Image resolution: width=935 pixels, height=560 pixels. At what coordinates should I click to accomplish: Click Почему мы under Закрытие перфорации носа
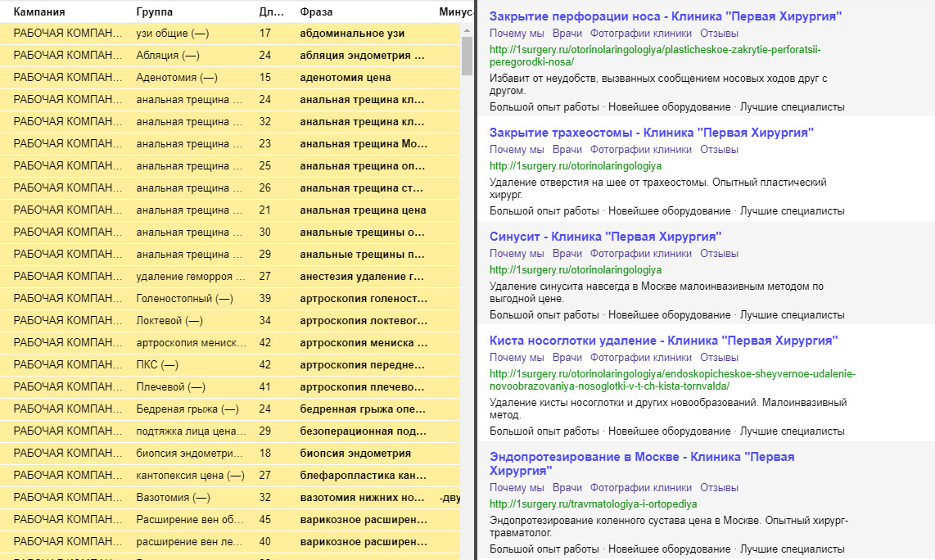(517, 34)
